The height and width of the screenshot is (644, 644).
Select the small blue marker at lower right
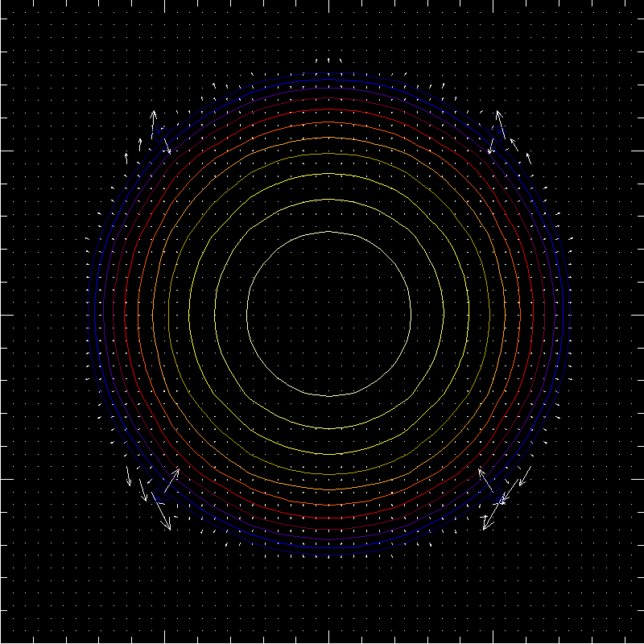pos(499,498)
